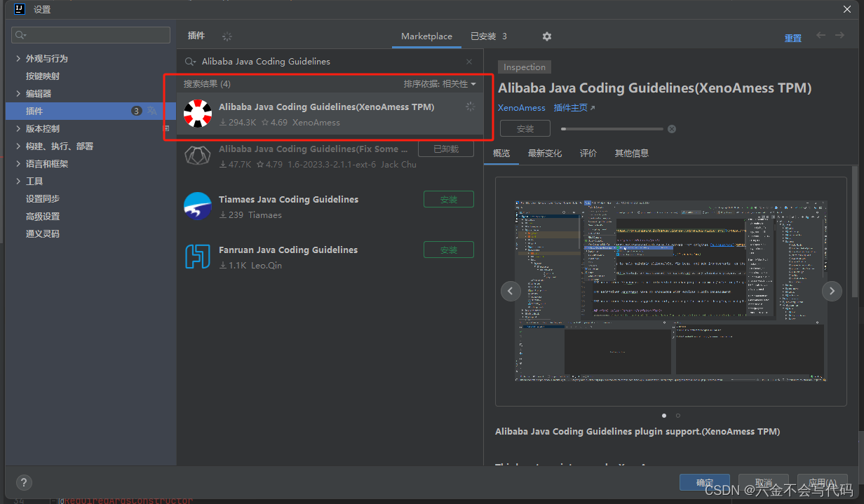Screen dimensions: 864x504
Task: Expand the 构建、执行、部署 group
Action: tap(18, 147)
